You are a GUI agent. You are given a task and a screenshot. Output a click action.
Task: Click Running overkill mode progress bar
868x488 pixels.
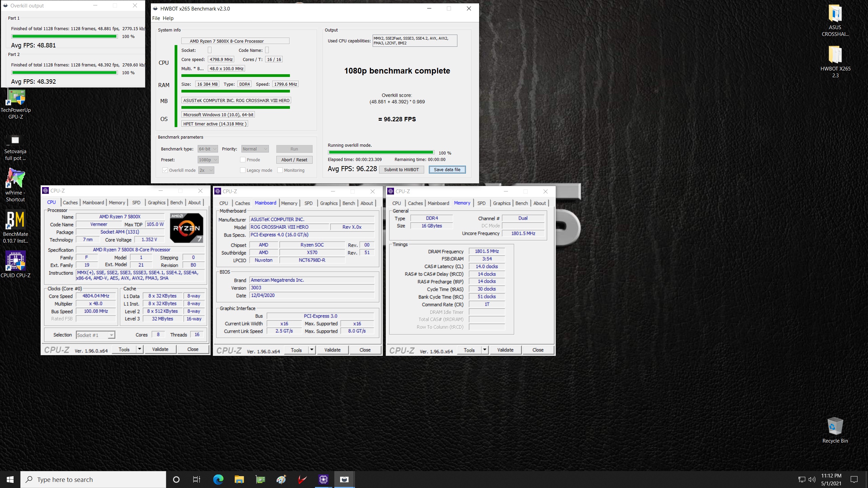click(x=381, y=152)
